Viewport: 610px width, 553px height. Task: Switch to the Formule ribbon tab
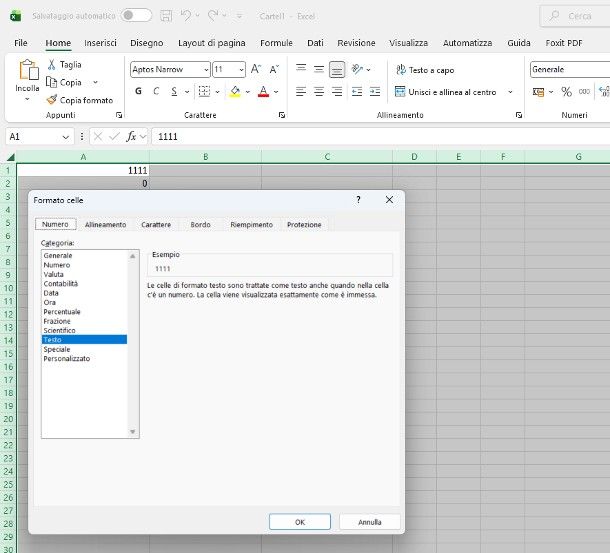276,43
